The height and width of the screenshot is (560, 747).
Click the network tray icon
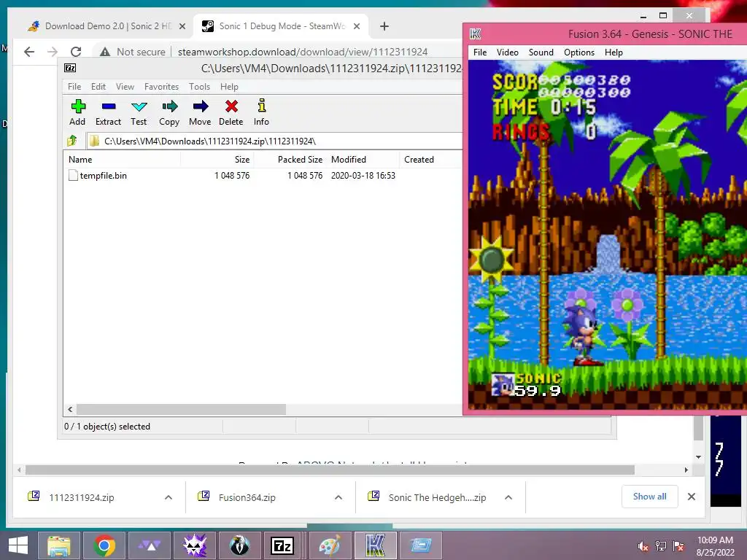tap(661, 546)
